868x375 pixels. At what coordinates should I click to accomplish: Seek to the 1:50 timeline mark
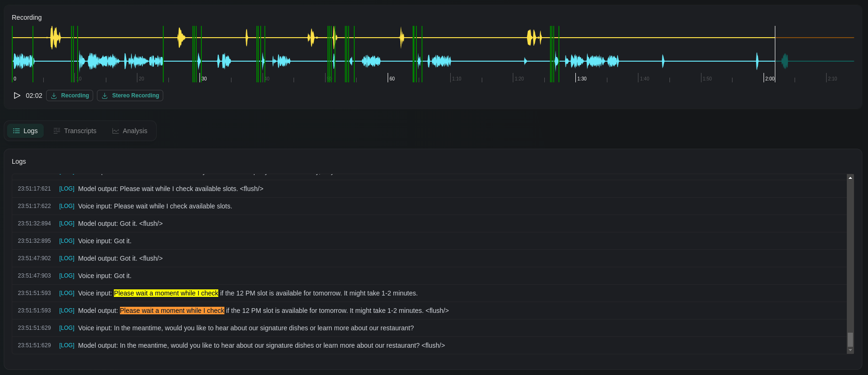pos(707,79)
